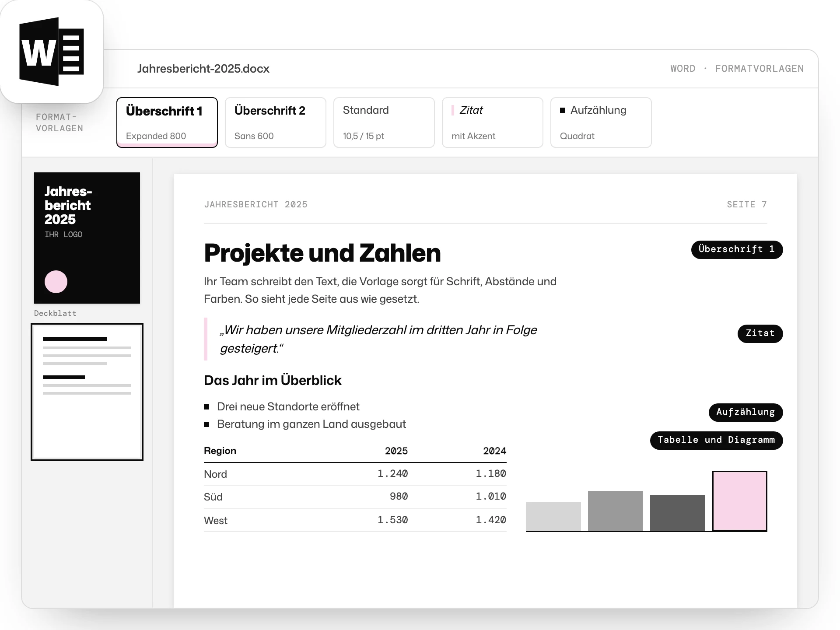
Task: Apply the Standard style card
Action: 384,122
